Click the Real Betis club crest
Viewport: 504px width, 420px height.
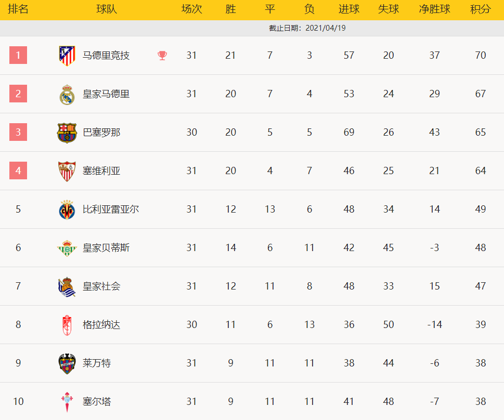tap(67, 248)
